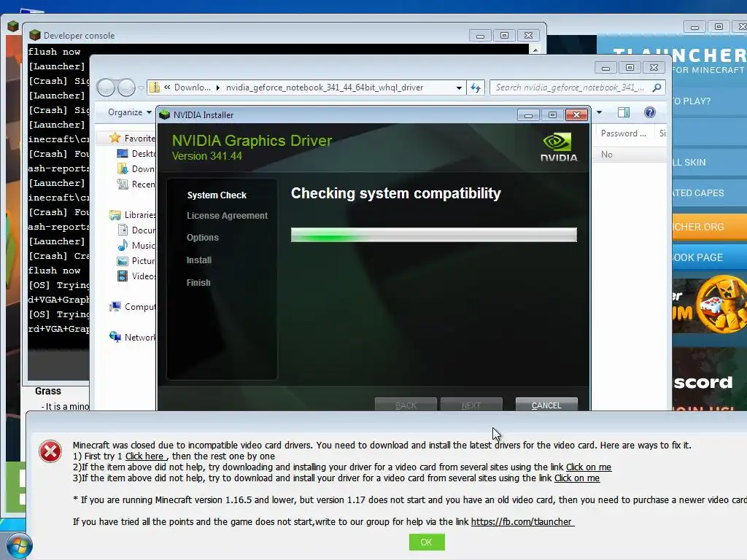Click the breadcrumb double chevron in the address bar

(167, 87)
